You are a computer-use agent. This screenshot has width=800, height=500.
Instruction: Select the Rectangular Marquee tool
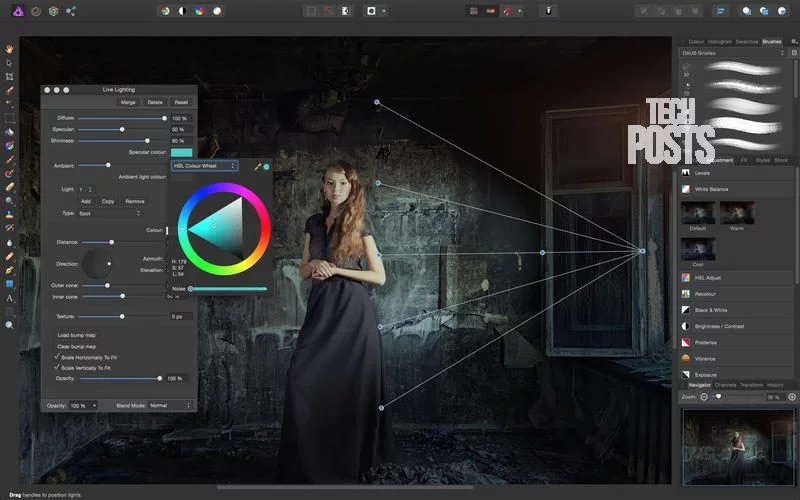tap(9, 118)
